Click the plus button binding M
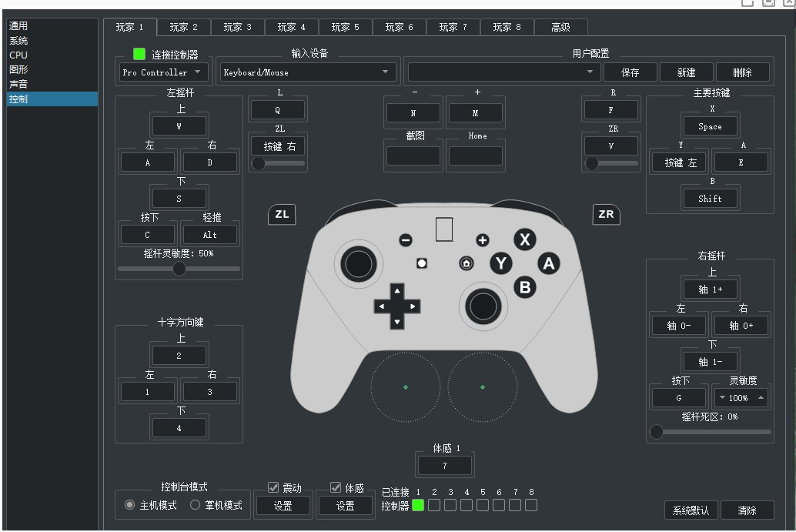 click(x=476, y=112)
